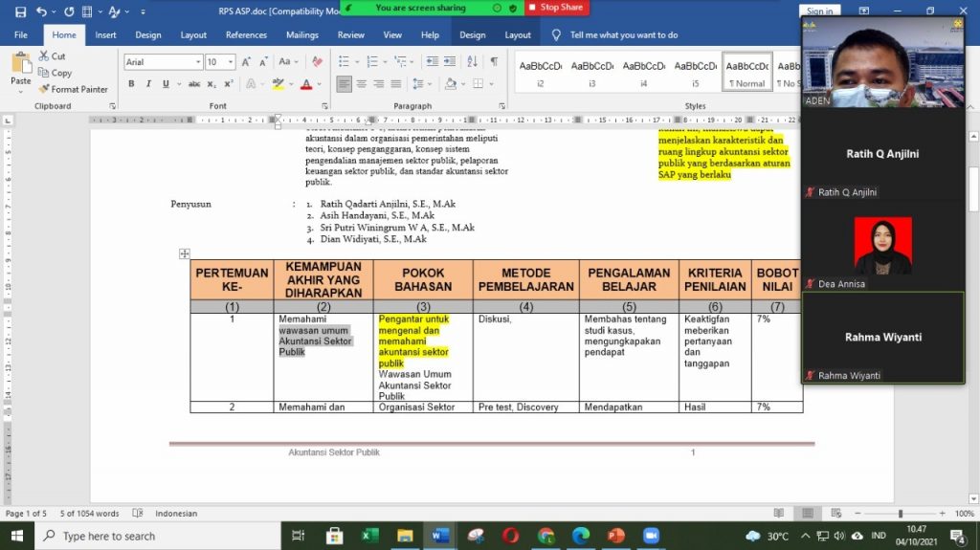
Task: Redo the last action
Action: point(69,11)
